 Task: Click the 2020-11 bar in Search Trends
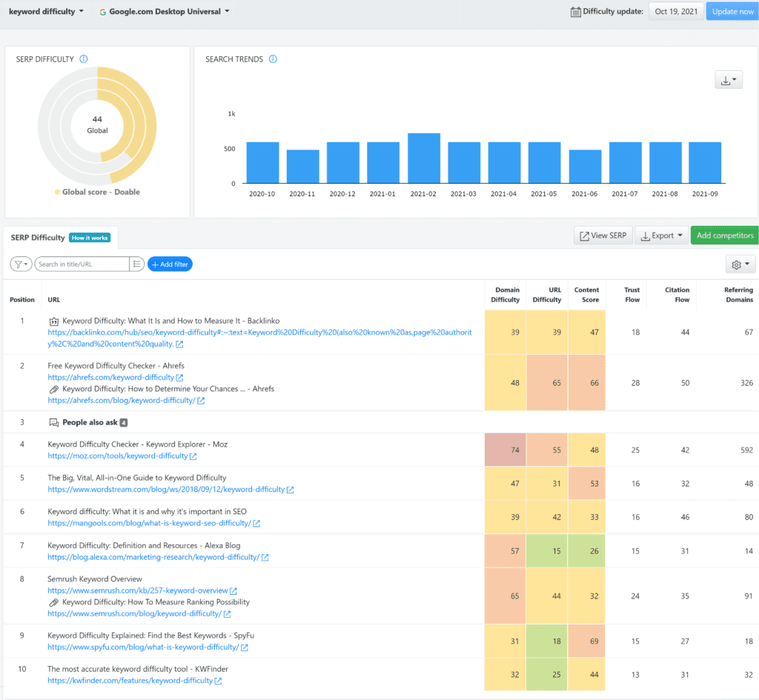tap(303, 167)
